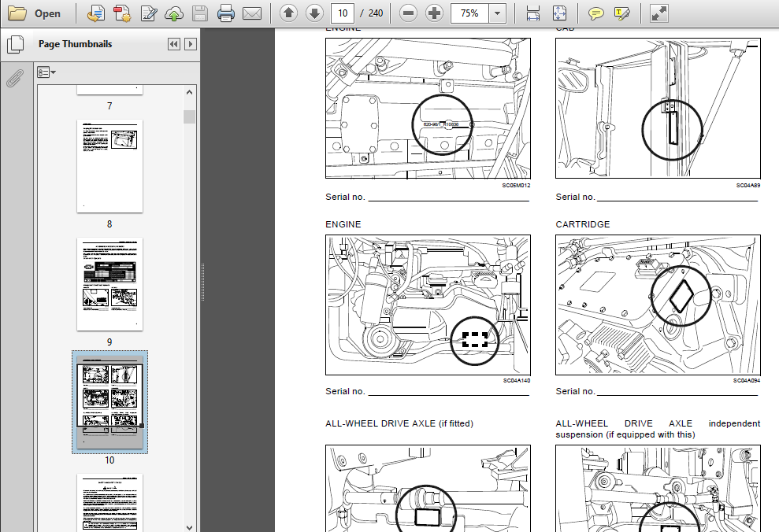Click the upload to cloud icon
This screenshot has width=779, height=532.
[x=174, y=14]
